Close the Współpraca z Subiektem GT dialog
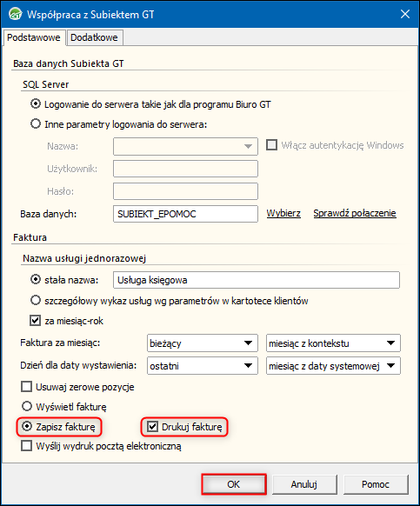This screenshot has height=506, width=420. (x=405, y=14)
